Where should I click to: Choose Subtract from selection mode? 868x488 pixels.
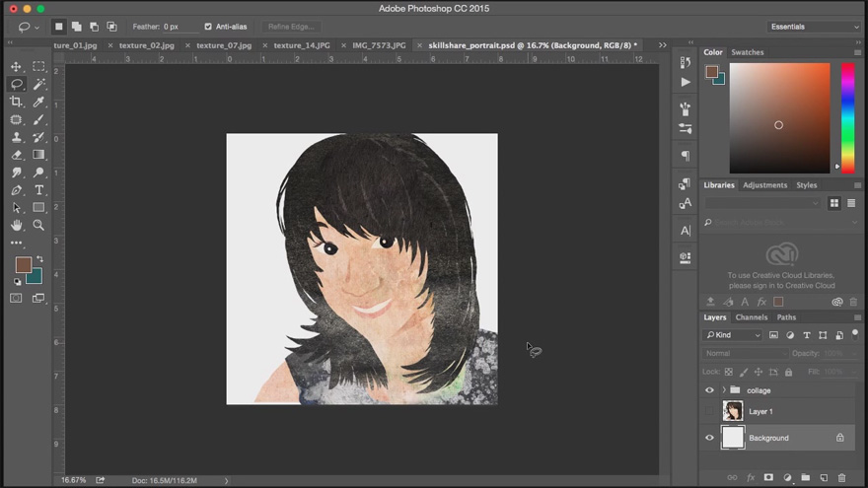pos(94,27)
